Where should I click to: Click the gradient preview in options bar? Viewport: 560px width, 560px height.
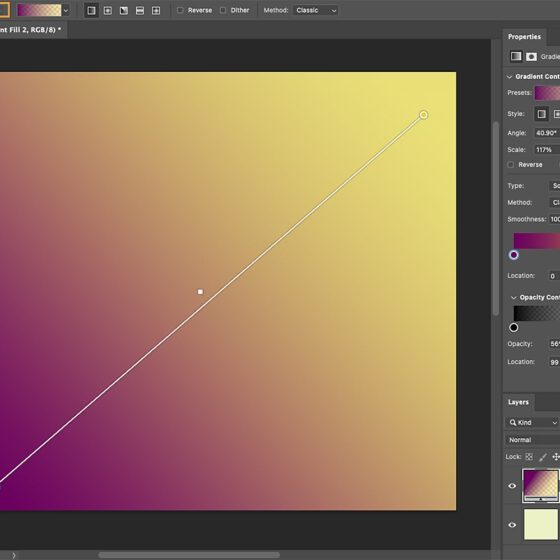(x=39, y=11)
